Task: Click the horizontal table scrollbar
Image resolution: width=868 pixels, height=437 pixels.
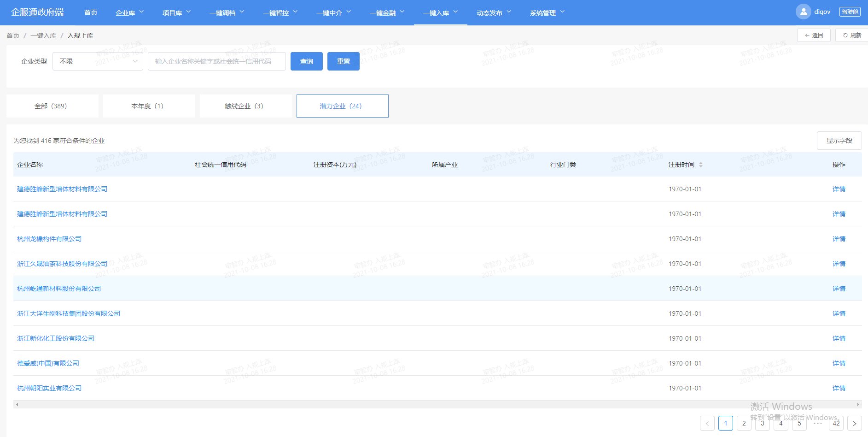Action: pyautogui.click(x=437, y=405)
